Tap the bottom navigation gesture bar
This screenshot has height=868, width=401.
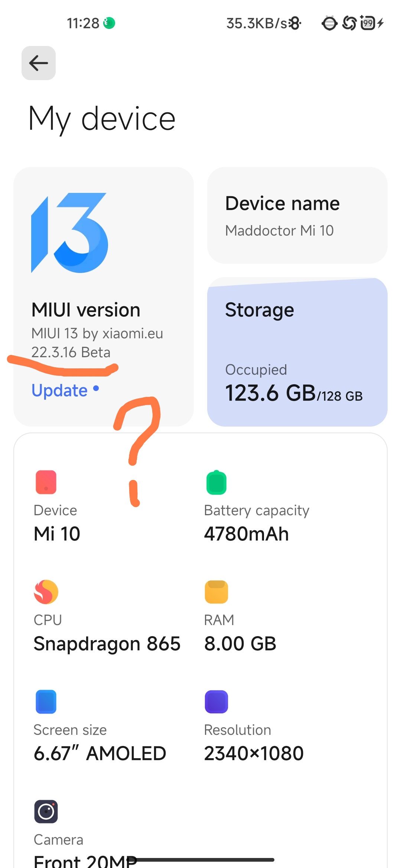tap(200, 859)
